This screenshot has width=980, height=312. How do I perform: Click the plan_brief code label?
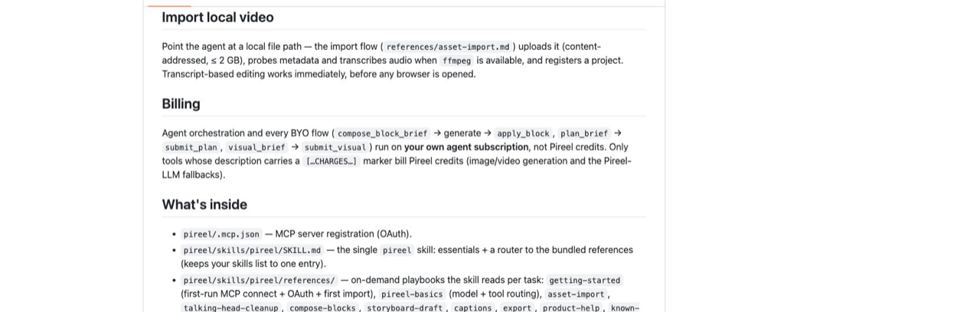point(584,133)
